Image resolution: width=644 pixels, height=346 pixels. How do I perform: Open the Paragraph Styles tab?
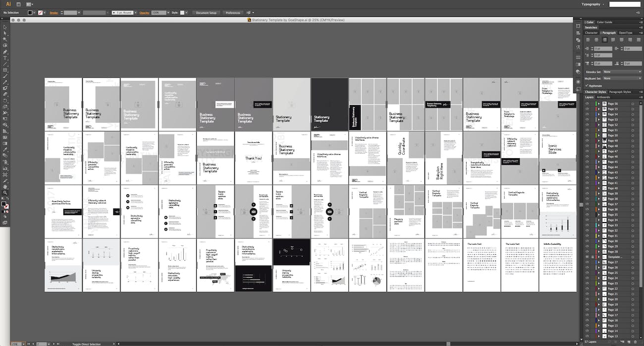[x=620, y=92]
